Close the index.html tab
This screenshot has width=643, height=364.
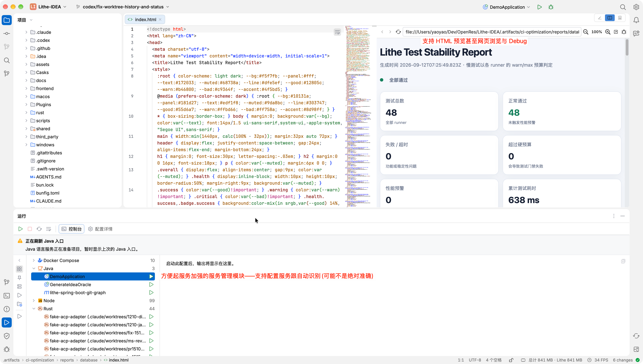pos(160,19)
